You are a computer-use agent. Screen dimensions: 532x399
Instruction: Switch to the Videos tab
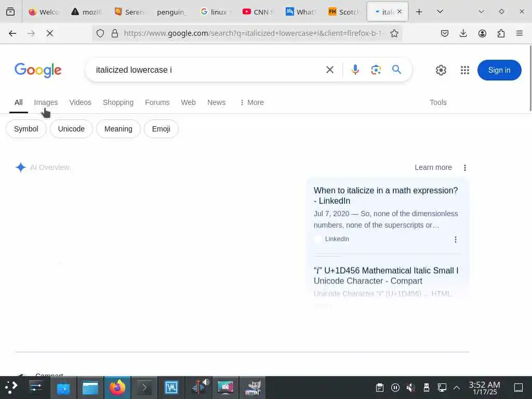pyautogui.click(x=80, y=102)
